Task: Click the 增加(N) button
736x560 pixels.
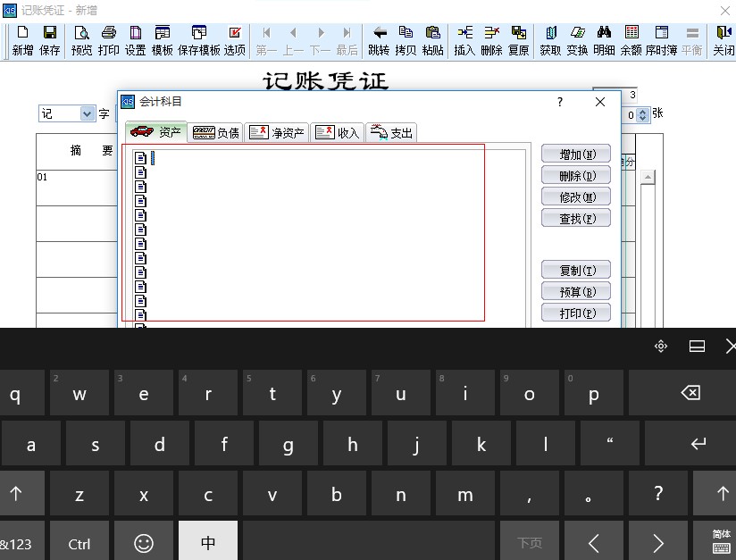Action: (575, 155)
